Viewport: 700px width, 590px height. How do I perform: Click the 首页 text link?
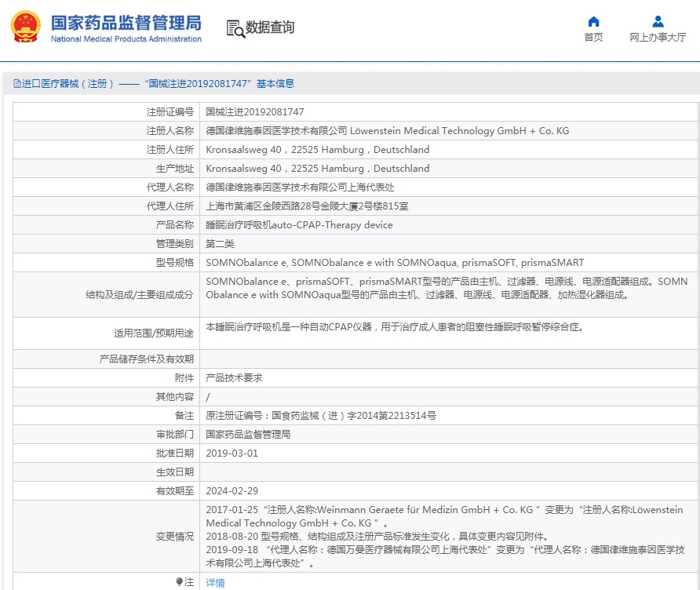click(x=593, y=38)
